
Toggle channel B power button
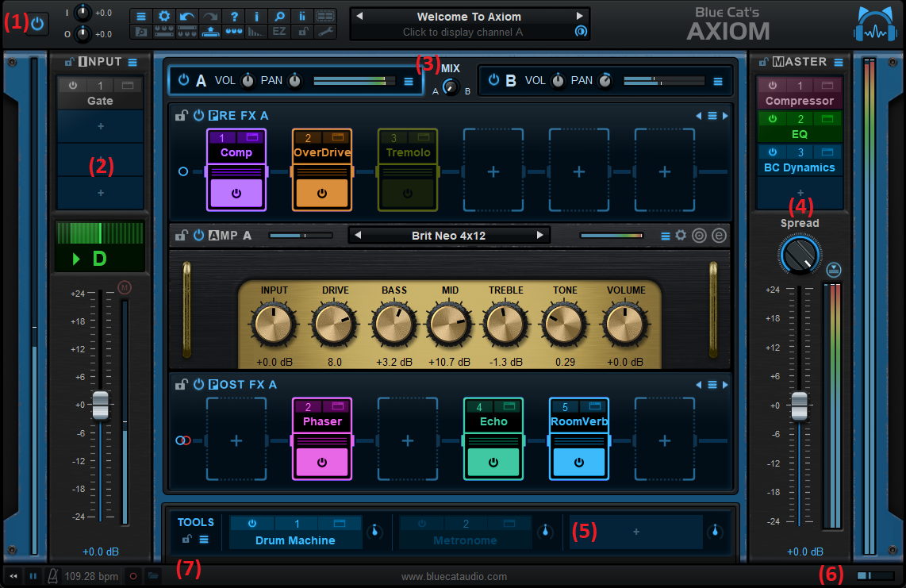tap(493, 80)
